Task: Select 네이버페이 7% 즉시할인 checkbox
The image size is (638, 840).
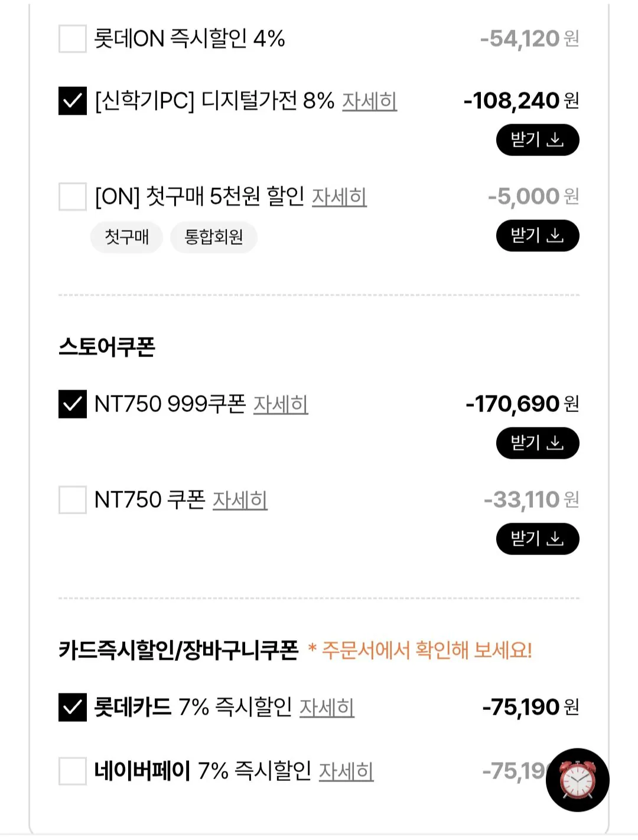Action: pos(73,771)
